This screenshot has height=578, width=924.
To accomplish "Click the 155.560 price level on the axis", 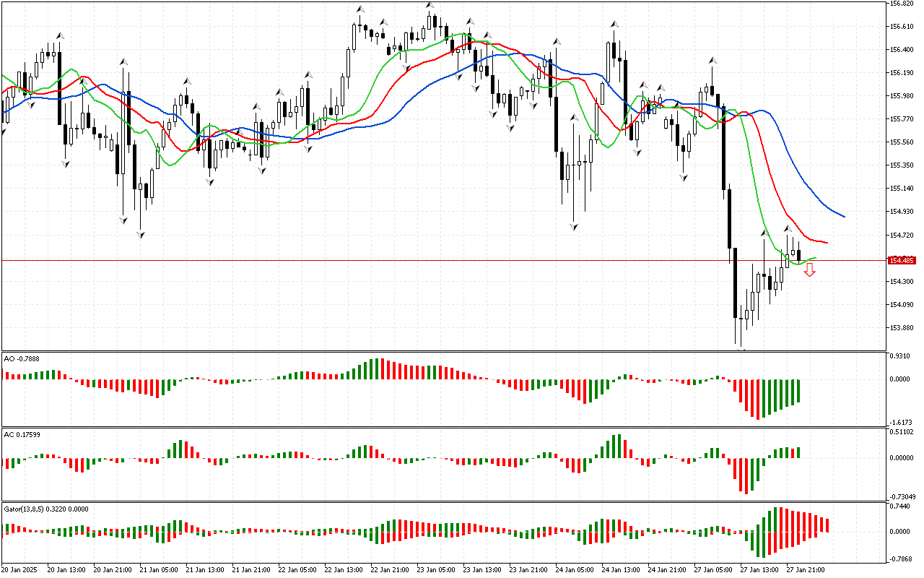I will tap(902, 142).
